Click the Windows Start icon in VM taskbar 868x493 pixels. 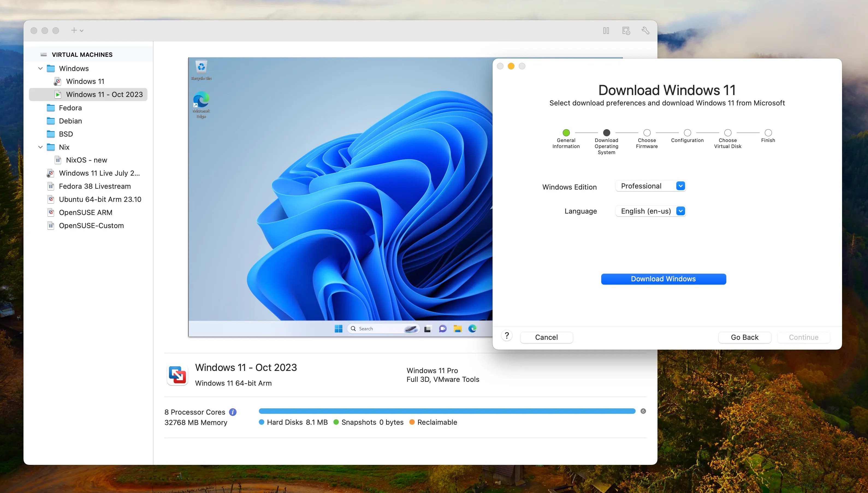338,329
